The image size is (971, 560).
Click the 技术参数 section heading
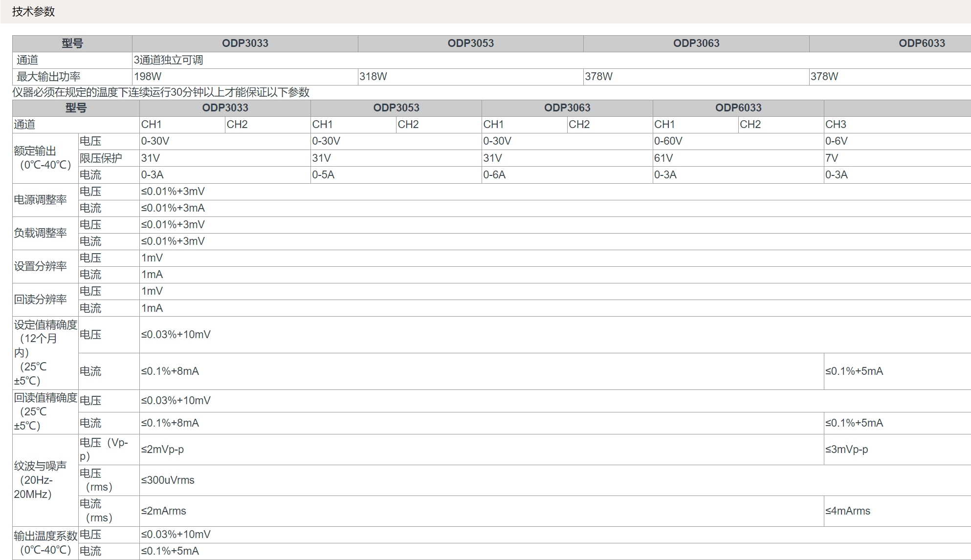(x=33, y=11)
